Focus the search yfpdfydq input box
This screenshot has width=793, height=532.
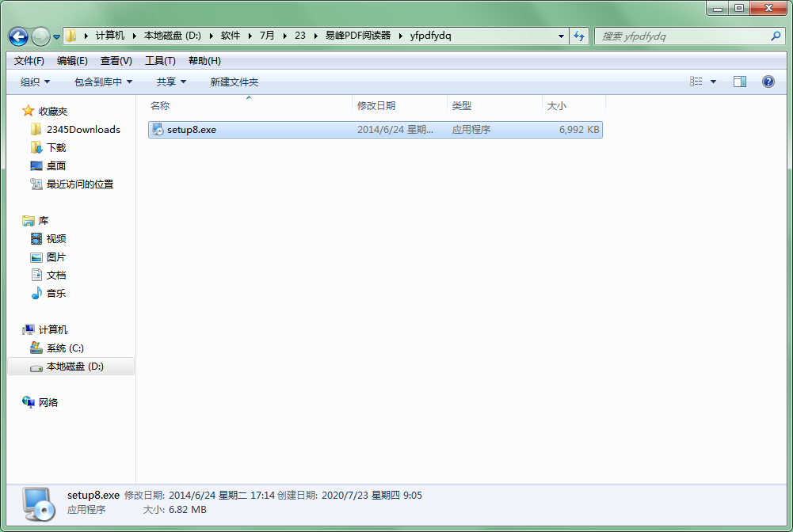tap(683, 36)
